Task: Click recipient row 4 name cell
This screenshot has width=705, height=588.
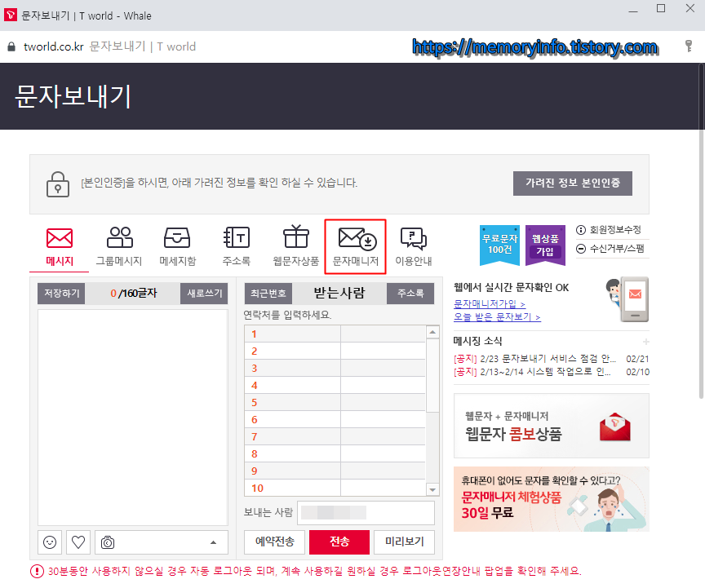Action: [x=383, y=385]
